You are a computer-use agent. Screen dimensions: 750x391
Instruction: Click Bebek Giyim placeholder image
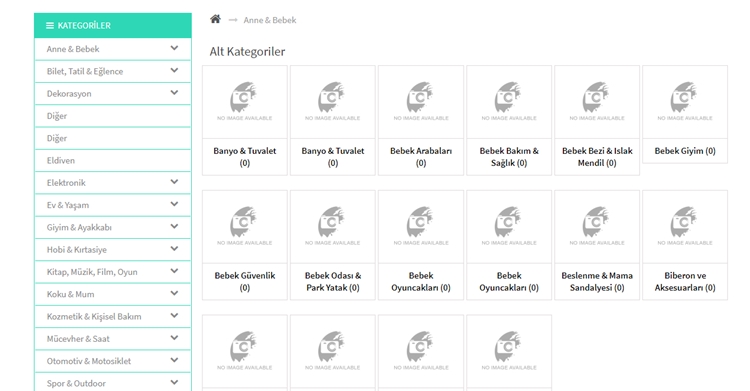pyautogui.click(x=685, y=102)
